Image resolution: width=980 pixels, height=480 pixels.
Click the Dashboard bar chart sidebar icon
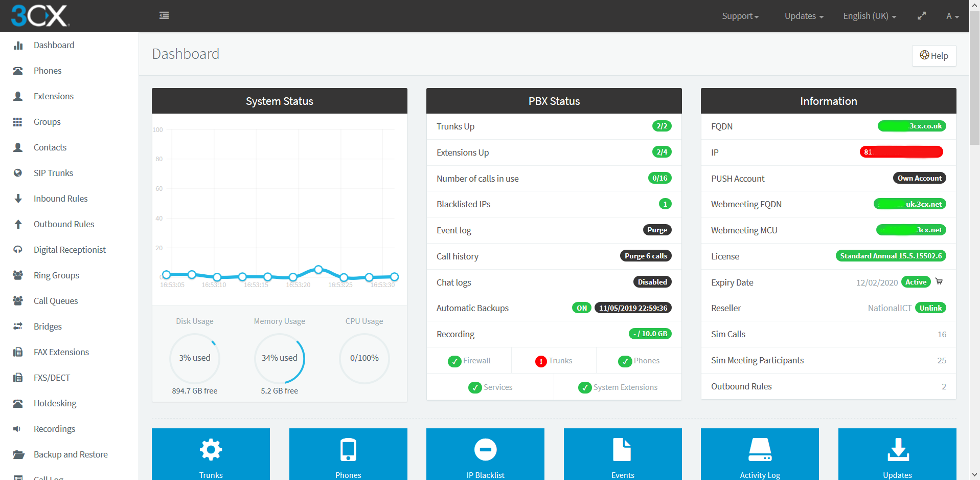point(18,45)
